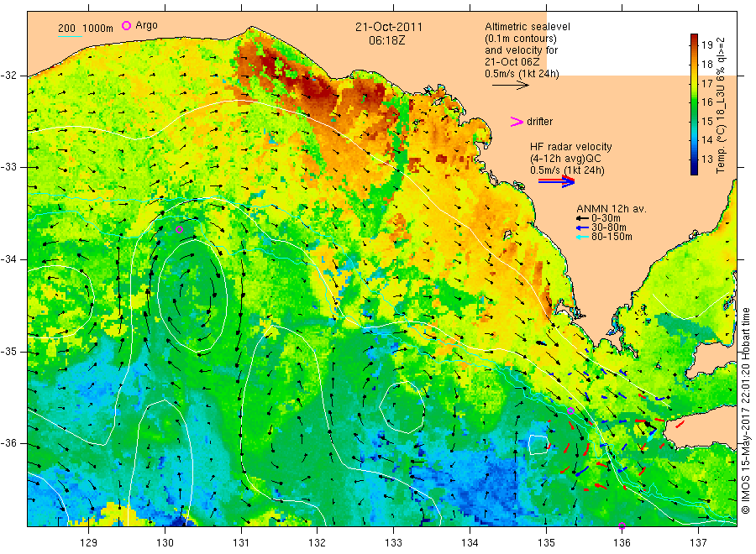Screen dimensions: 756x554
Task: Click the 16 degree label on color bar
Action: click(x=706, y=102)
